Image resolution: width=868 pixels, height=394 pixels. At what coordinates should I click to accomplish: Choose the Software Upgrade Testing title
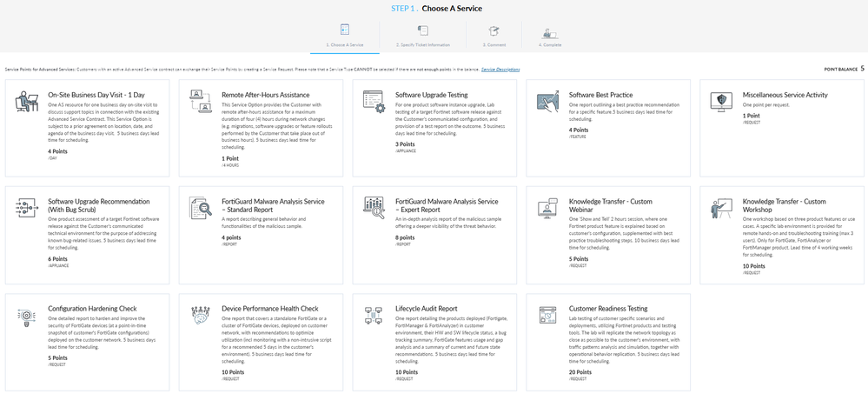pos(431,95)
